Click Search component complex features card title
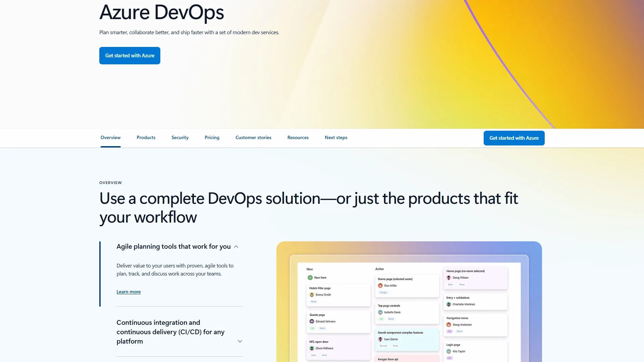 click(400, 333)
